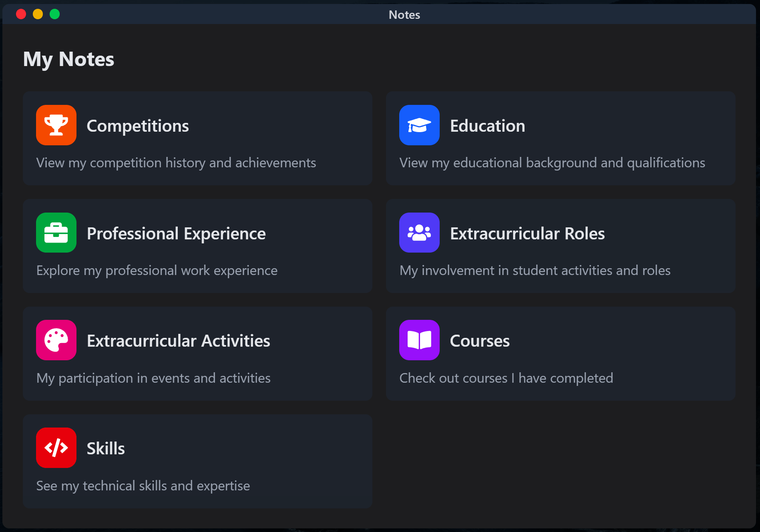Click 'My participation in events and activities'

pos(153,378)
